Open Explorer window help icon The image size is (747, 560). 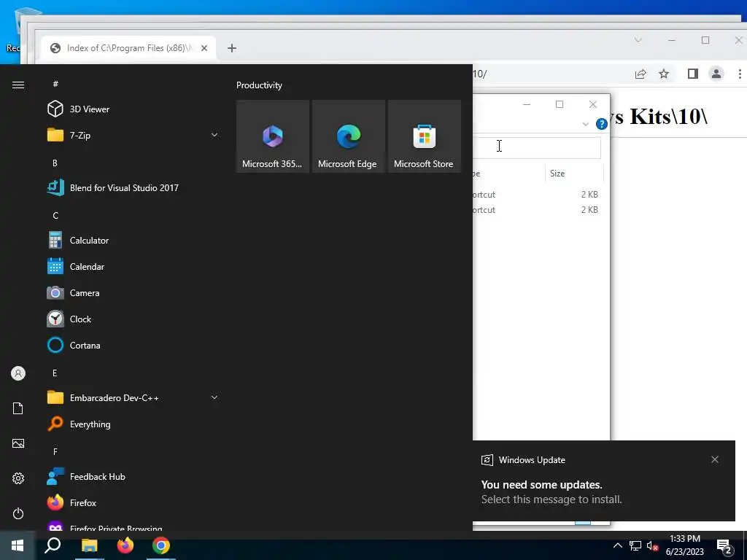[x=602, y=124]
